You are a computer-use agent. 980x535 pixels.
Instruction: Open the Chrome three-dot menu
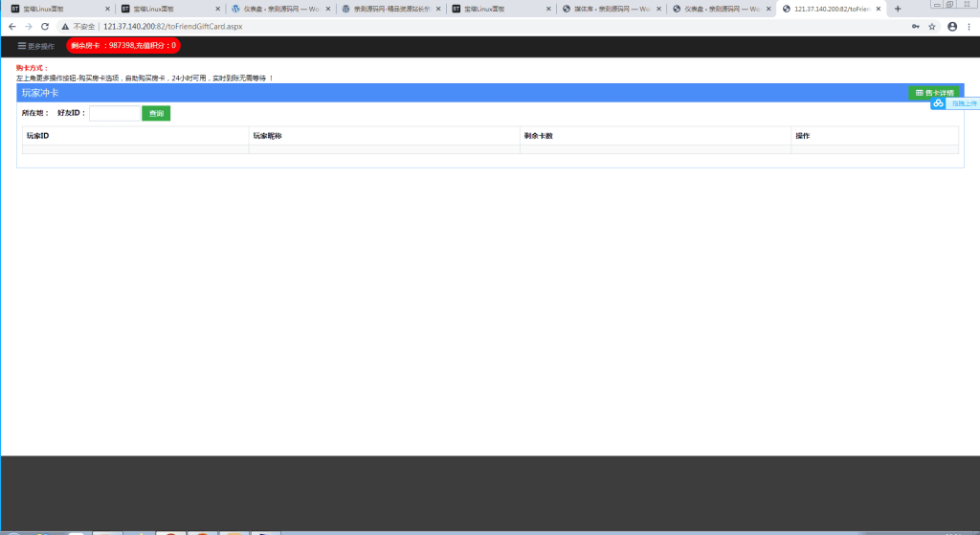[969, 26]
